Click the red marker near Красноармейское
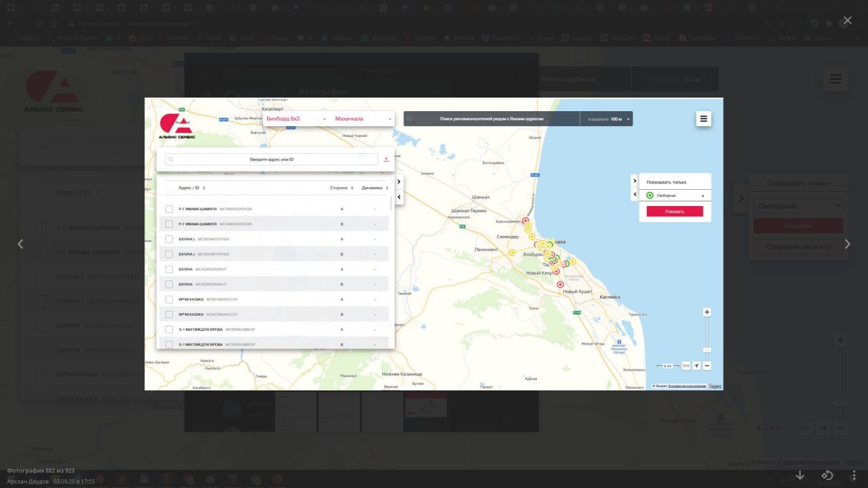The image size is (868, 488). tap(525, 220)
